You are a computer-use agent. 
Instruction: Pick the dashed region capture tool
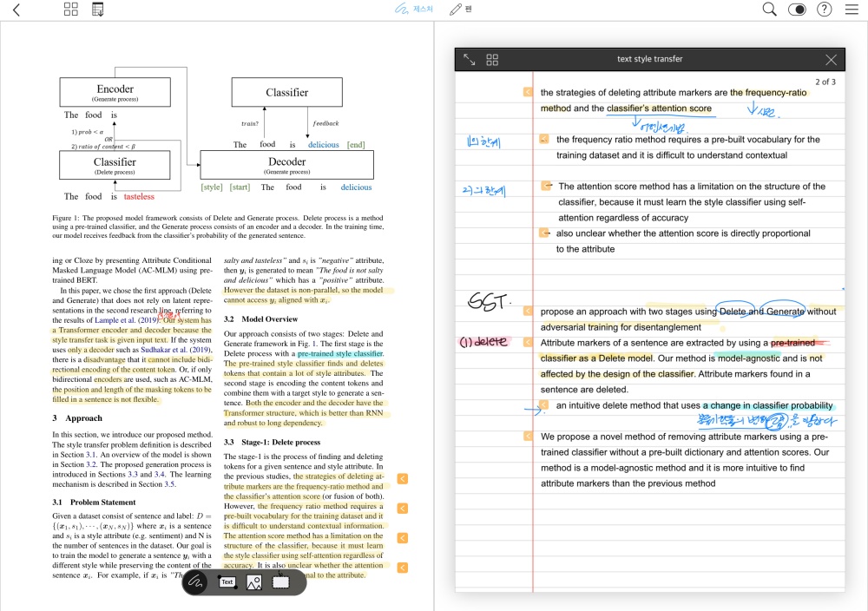(x=280, y=581)
